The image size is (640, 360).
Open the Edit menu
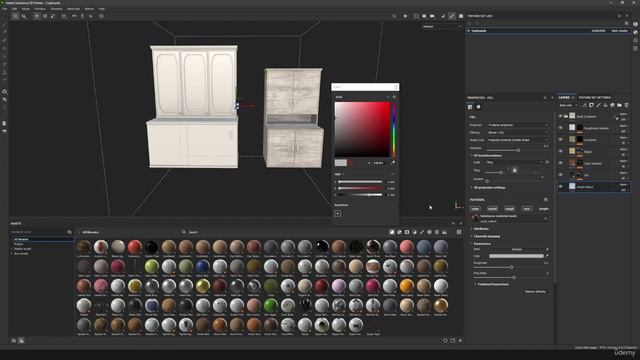tap(15, 9)
